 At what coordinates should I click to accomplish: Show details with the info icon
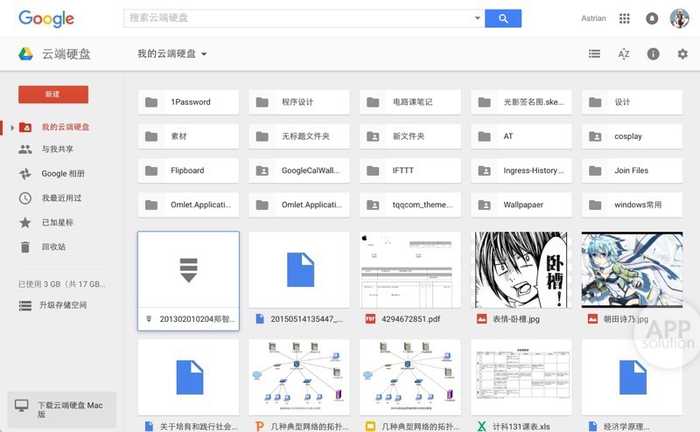653,54
